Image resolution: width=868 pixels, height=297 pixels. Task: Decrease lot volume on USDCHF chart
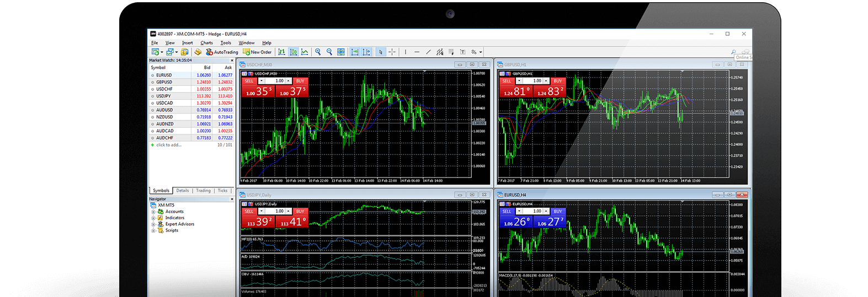click(x=262, y=81)
